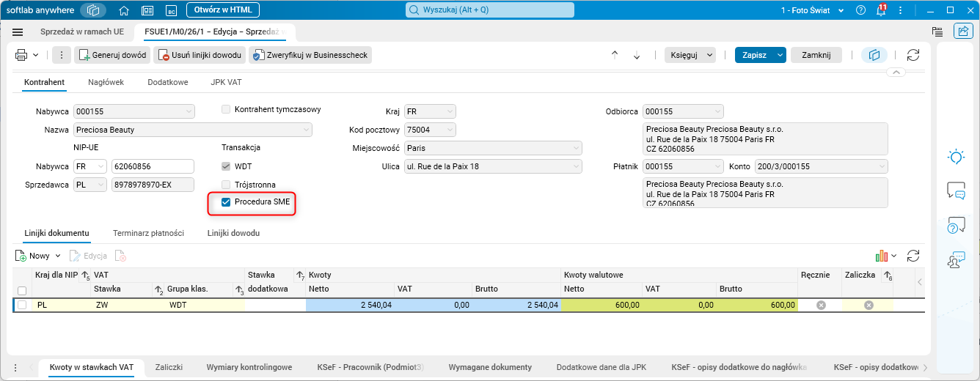980x381 pixels.
Task: Refresh document using circular arrows icon
Action: [x=913, y=55]
